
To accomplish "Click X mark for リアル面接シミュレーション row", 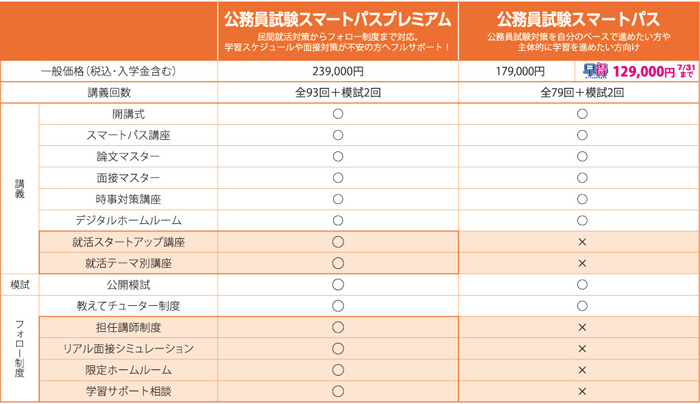I will click(582, 349).
